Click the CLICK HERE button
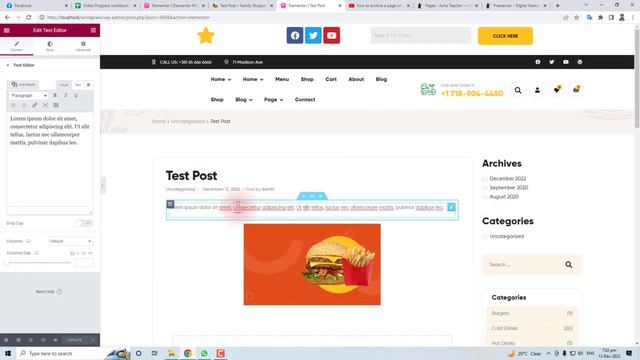The image size is (640, 360). click(x=505, y=36)
